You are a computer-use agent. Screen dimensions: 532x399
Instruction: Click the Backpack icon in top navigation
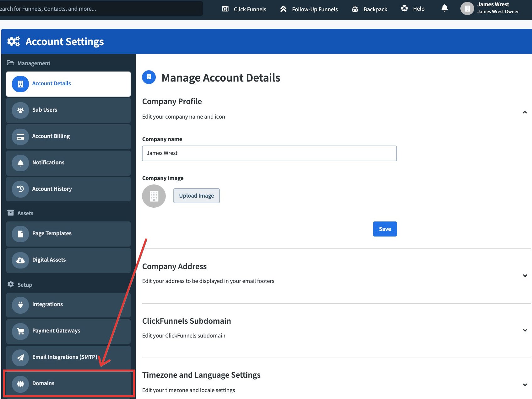click(355, 9)
